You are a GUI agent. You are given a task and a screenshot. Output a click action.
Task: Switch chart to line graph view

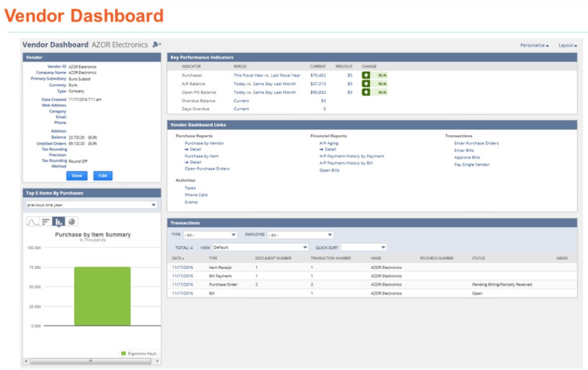click(32, 222)
